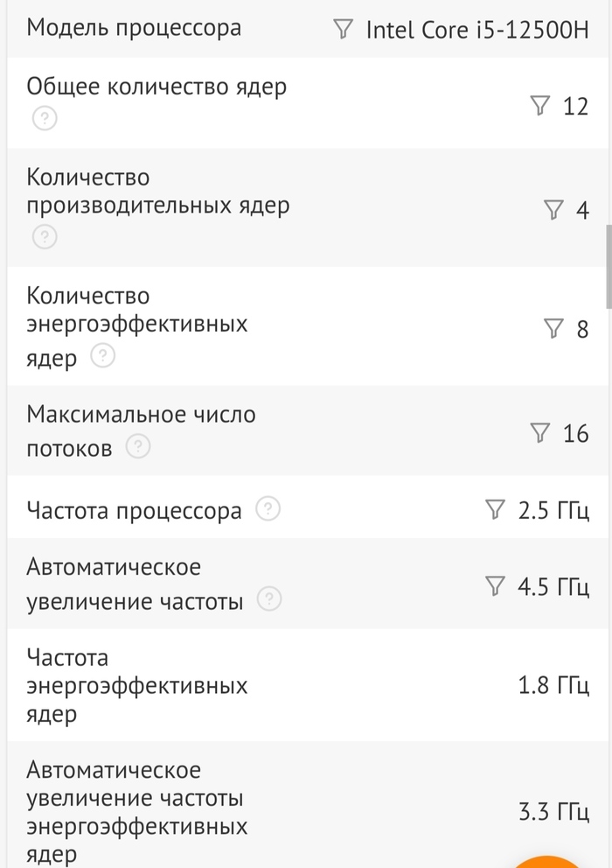Filter by 4.5 ГГц turbo frequency

coord(496,586)
